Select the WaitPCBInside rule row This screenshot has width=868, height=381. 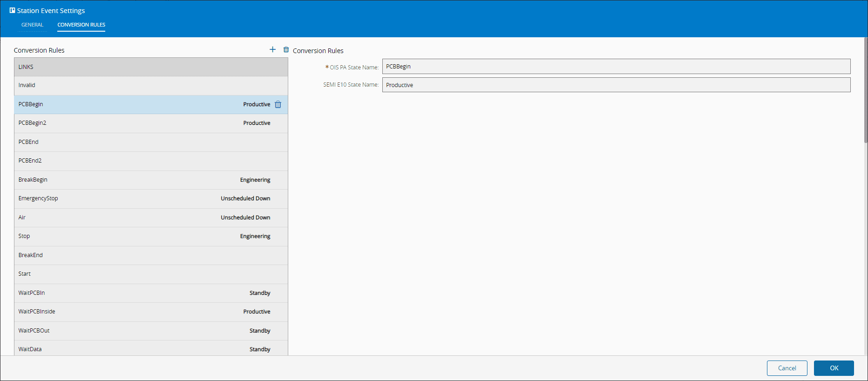pyautogui.click(x=150, y=312)
